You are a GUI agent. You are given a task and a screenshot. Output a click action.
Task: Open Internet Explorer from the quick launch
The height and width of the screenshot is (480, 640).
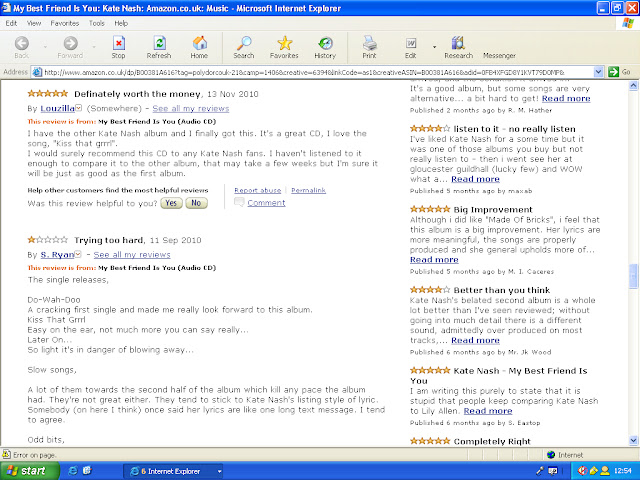click(x=73, y=471)
